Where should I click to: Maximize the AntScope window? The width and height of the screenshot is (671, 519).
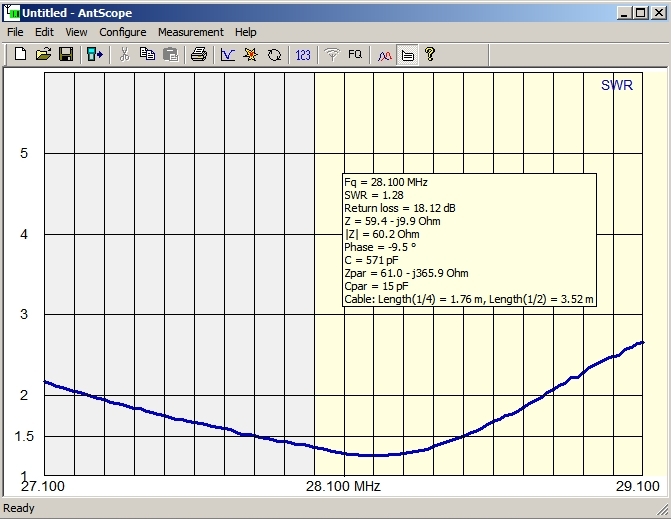[641, 13]
